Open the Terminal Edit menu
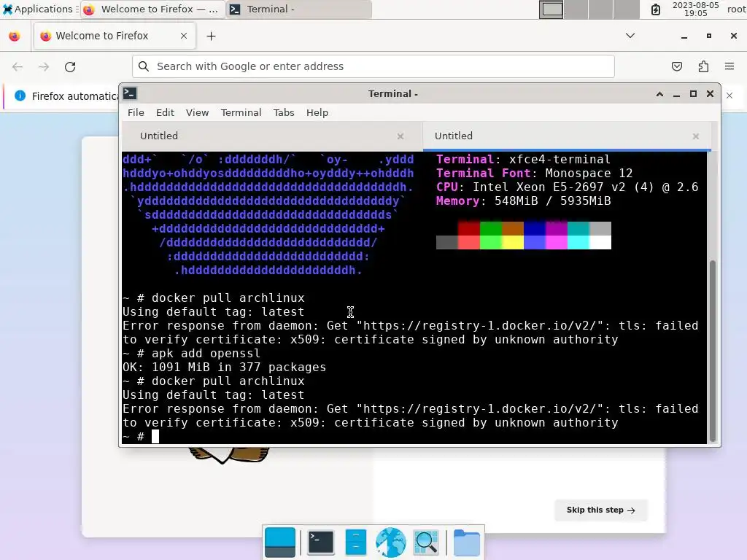747x560 pixels. 165,113
